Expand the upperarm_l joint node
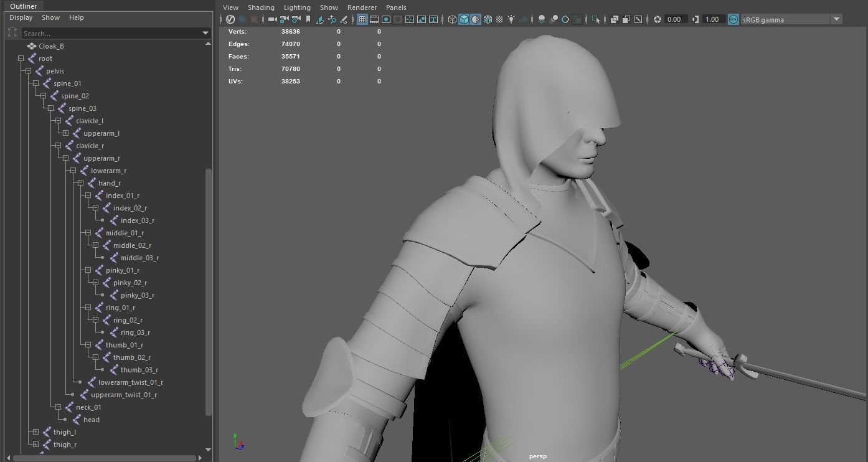Screen dimensions: 868x462 tap(65, 133)
